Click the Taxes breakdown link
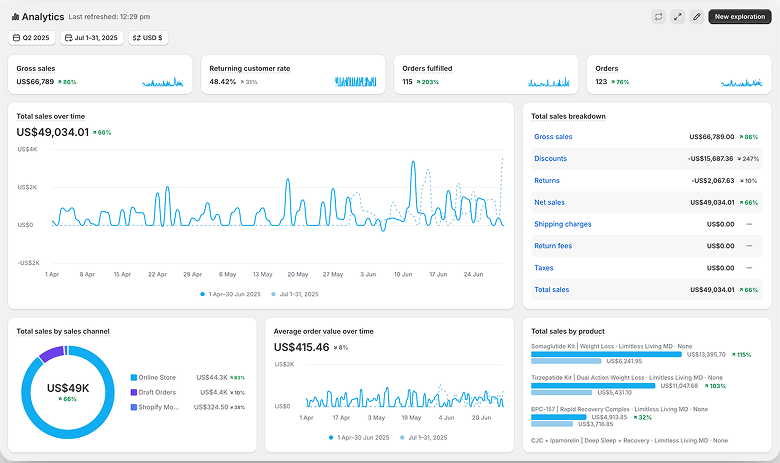The image size is (780, 463). point(544,268)
